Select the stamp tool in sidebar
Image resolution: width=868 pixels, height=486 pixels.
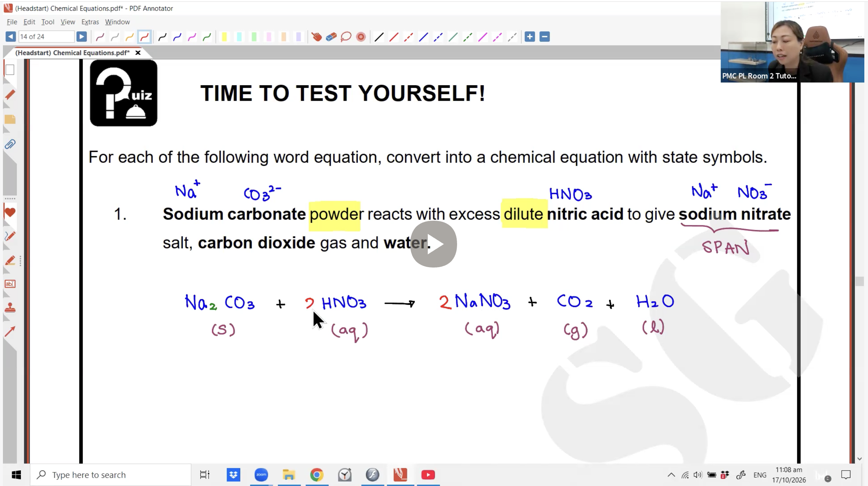point(10,308)
